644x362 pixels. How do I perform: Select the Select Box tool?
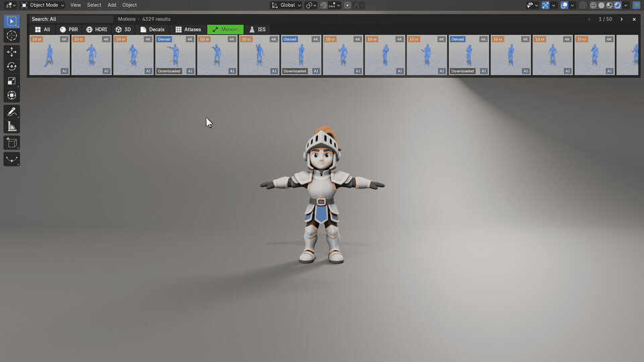point(11,21)
